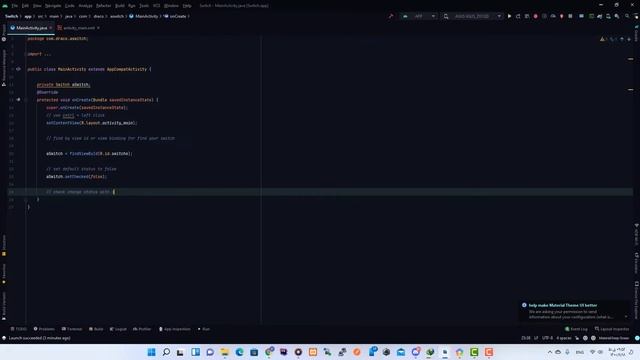The width and height of the screenshot is (640, 360).
Task: Open the App Inspection tool window
Action: [x=175, y=329]
